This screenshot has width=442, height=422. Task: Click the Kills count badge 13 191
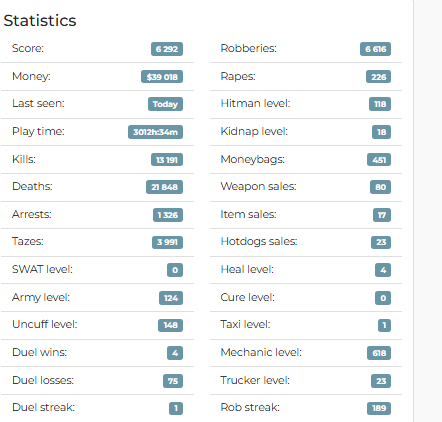[x=167, y=160]
